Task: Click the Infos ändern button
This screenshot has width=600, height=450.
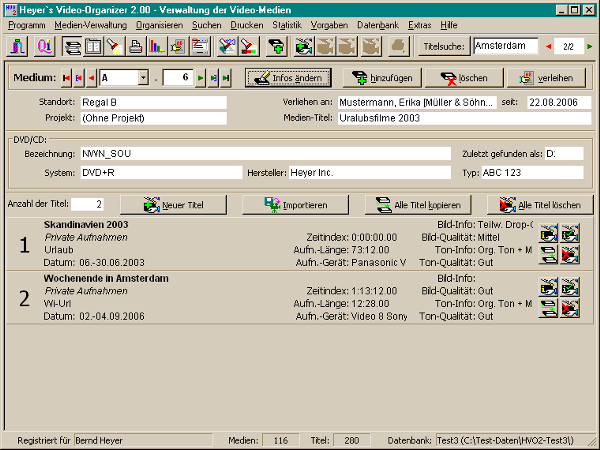Action: 288,77
